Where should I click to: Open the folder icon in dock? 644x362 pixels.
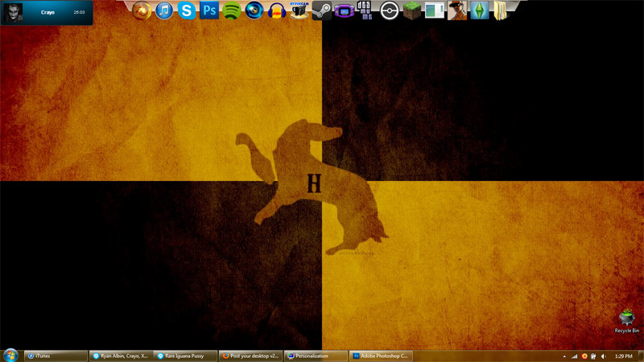(x=500, y=10)
